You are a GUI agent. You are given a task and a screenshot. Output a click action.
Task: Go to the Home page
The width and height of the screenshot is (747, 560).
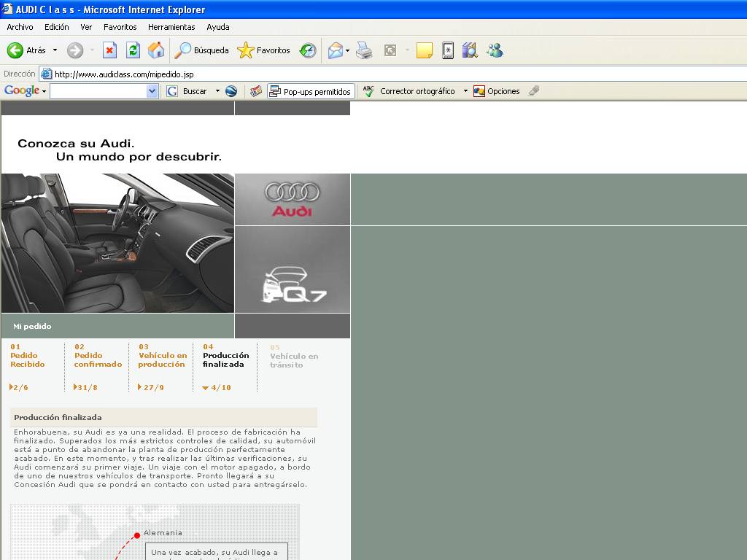coord(156,50)
